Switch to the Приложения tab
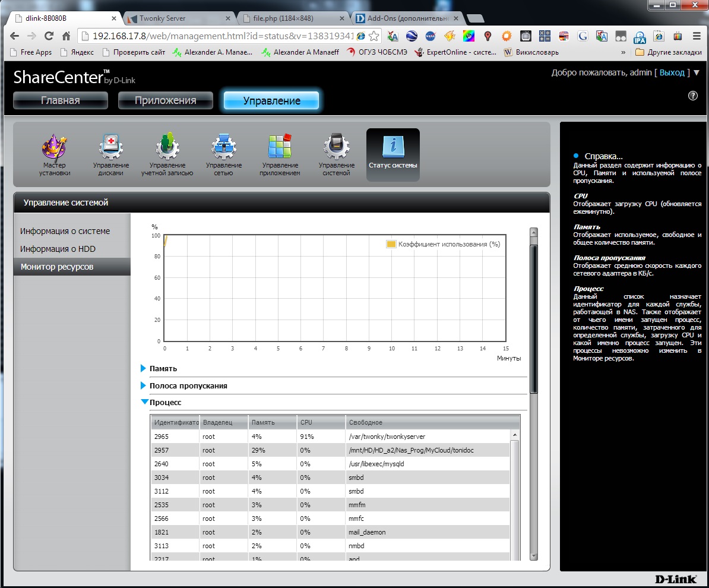The height and width of the screenshot is (588, 709). (x=165, y=100)
